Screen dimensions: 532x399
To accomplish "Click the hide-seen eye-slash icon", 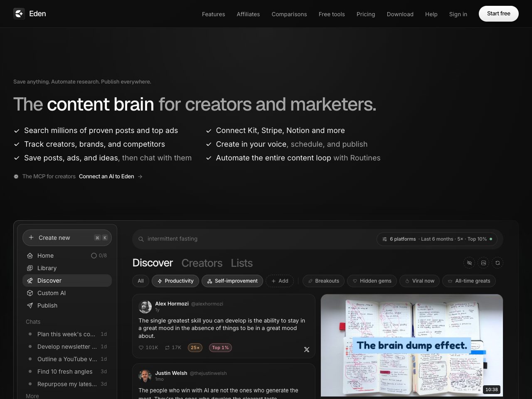I will pyautogui.click(x=469, y=263).
